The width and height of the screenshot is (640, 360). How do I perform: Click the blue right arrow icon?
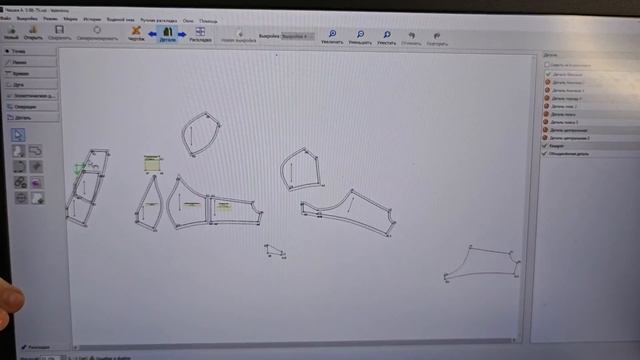tap(182, 35)
